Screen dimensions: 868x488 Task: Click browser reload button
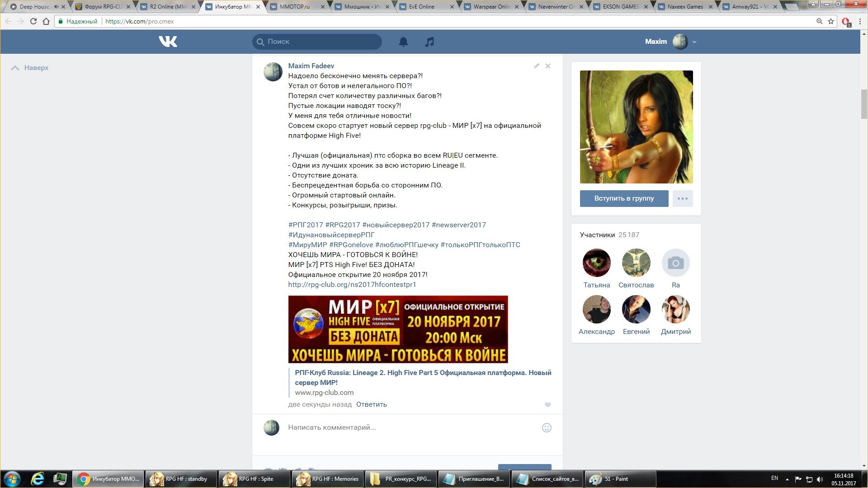tap(33, 21)
